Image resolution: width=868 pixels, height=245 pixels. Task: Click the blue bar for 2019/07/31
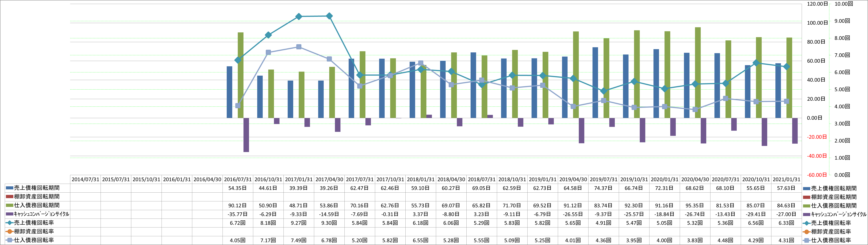[595, 82]
